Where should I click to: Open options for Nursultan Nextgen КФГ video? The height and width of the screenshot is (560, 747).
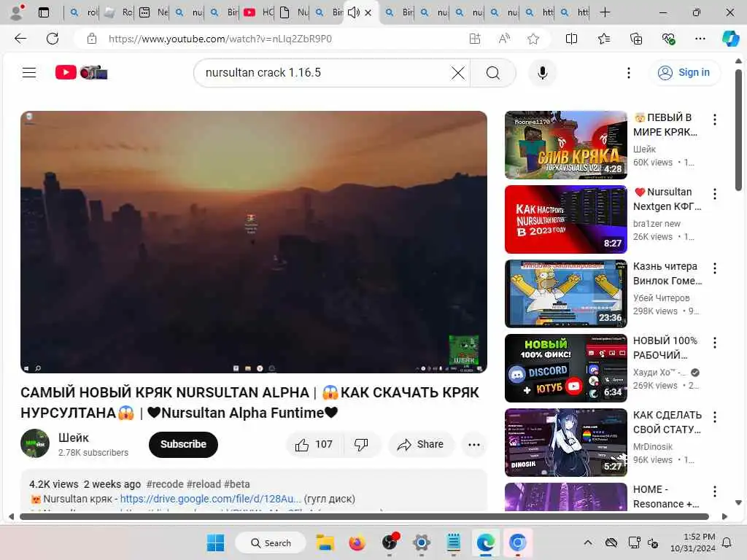coord(715,194)
